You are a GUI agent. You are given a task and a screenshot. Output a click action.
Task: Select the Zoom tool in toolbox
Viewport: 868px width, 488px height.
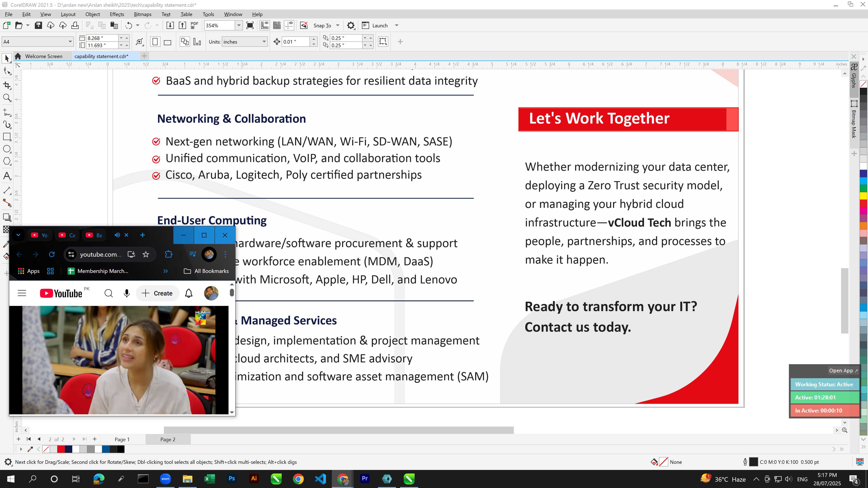7,98
